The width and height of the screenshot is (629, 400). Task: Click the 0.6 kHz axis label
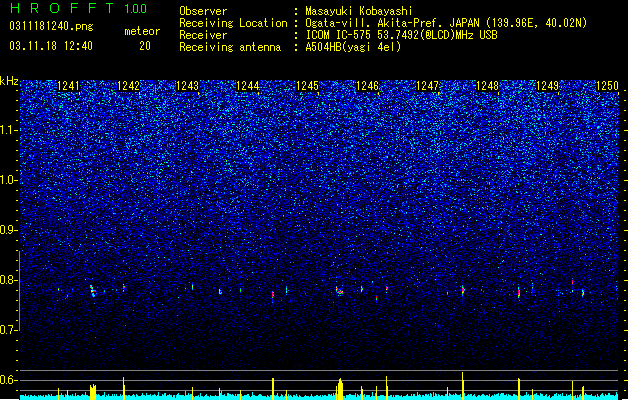8,380
